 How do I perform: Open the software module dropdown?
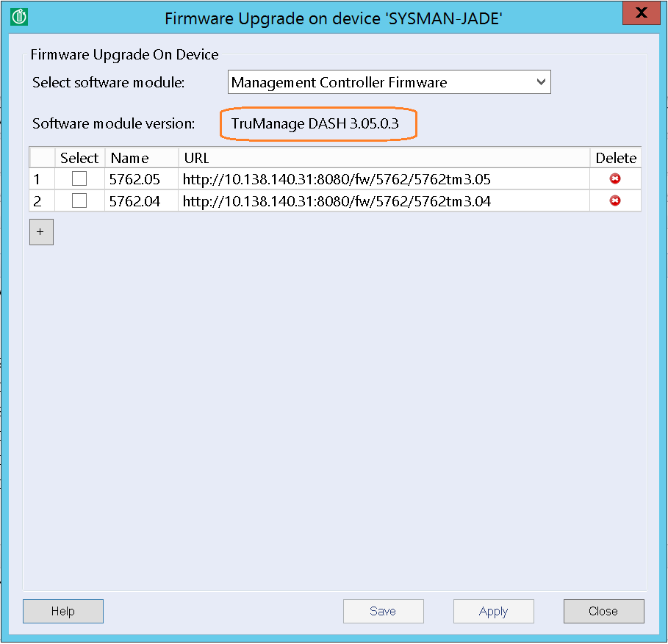click(x=389, y=82)
